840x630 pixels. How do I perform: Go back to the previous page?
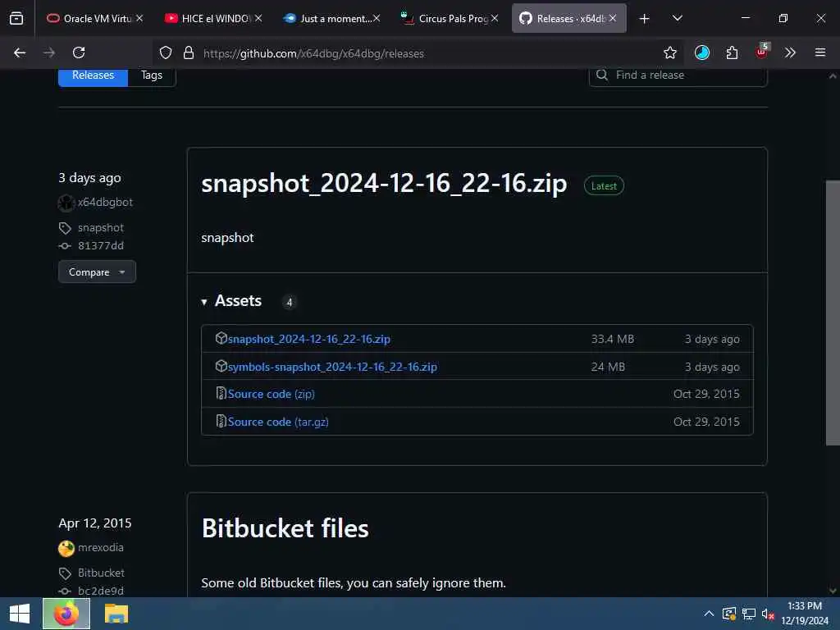click(x=20, y=52)
